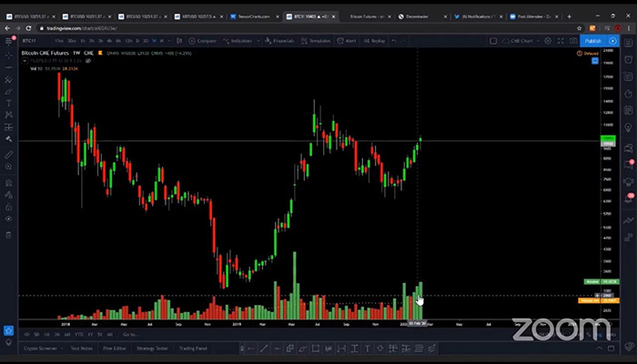Select the All date range

click(110, 335)
